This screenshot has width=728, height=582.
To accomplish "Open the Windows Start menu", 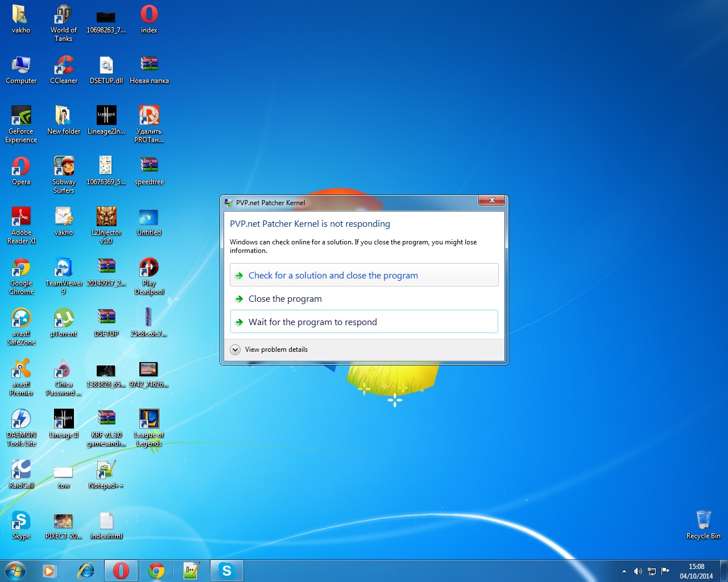I will click(15, 571).
